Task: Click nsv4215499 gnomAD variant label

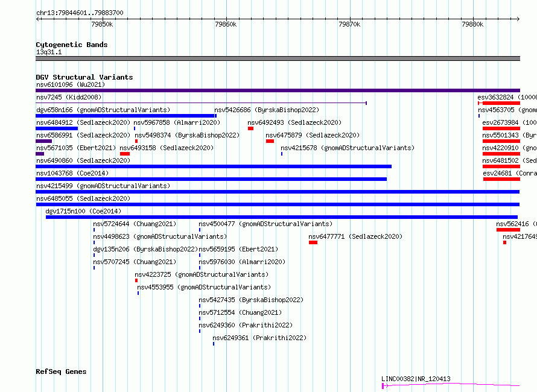Action: tap(103, 186)
